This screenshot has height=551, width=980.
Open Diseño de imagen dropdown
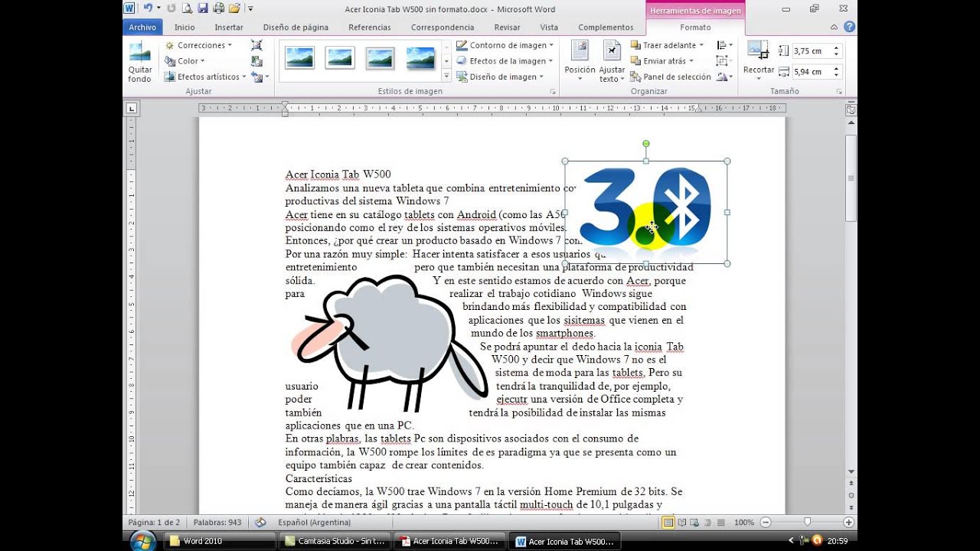pos(500,77)
